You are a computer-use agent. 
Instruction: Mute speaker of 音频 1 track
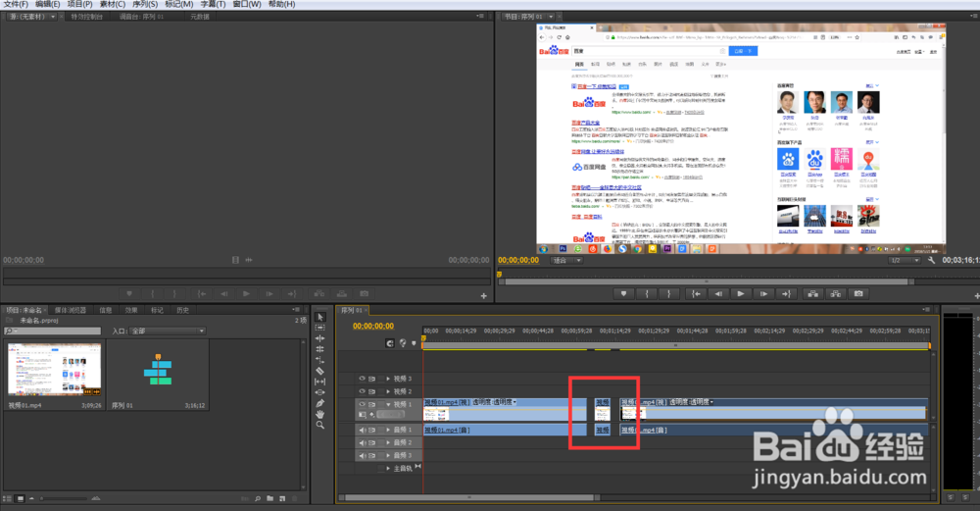(x=362, y=430)
